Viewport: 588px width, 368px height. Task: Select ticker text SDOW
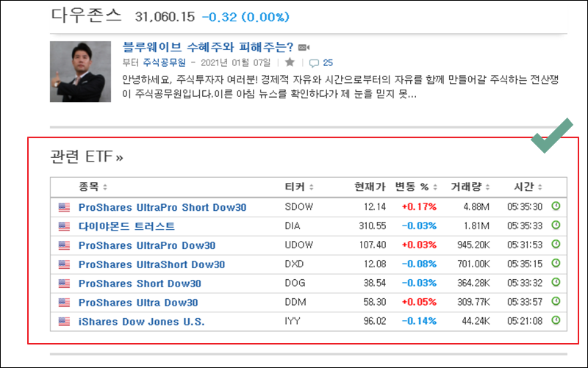pyautogui.click(x=299, y=207)
